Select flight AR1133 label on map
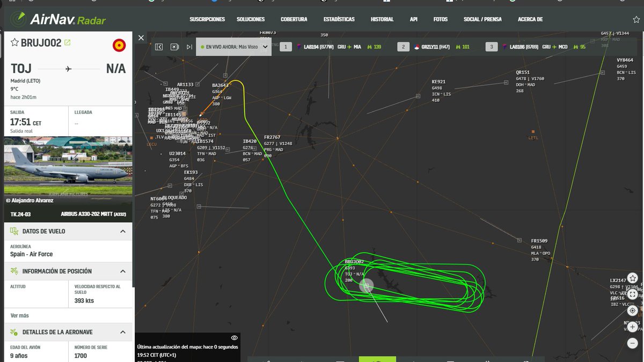 click(185, 84)
